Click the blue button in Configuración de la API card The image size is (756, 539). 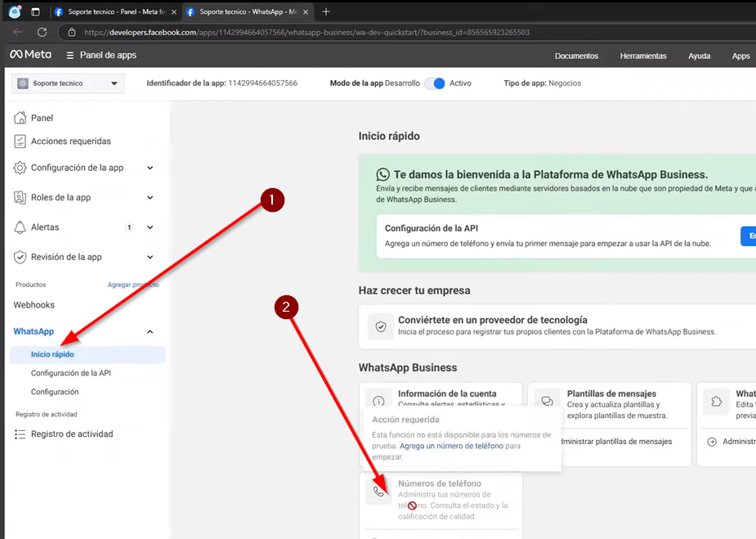coord(749,236)
